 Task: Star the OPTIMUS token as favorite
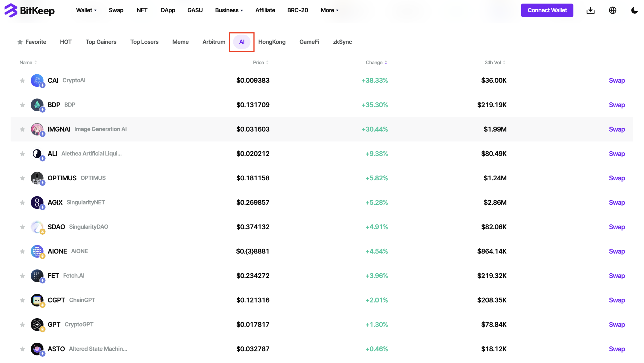(x=22, y=178)
